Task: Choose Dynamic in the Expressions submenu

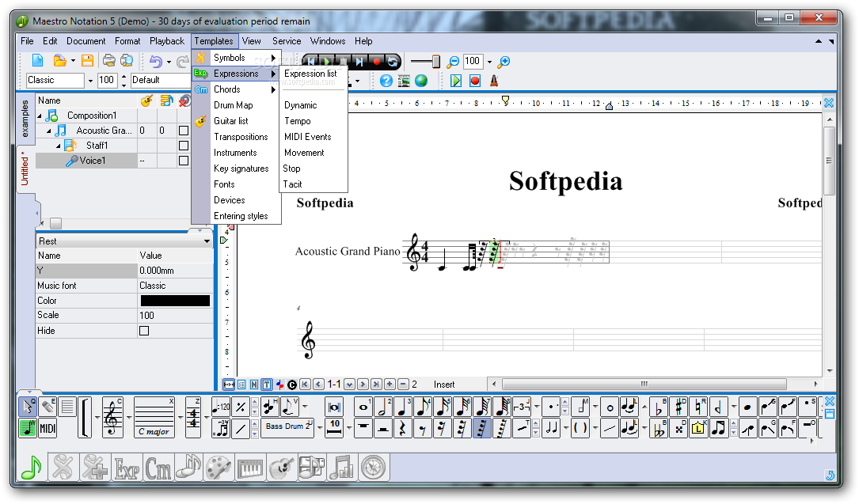Action: pos(300,105)
